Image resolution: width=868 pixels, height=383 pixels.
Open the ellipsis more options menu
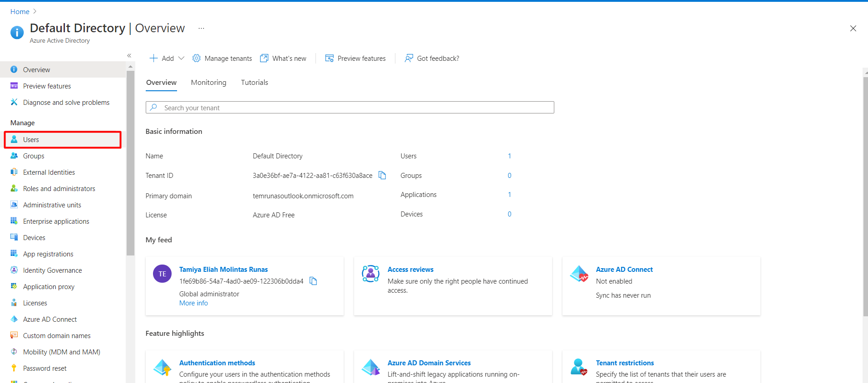[x=201, y=28]
